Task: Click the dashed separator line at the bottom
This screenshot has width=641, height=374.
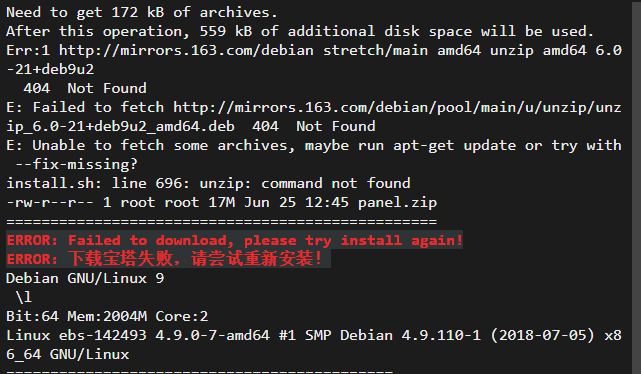Action: pos(200,372)
